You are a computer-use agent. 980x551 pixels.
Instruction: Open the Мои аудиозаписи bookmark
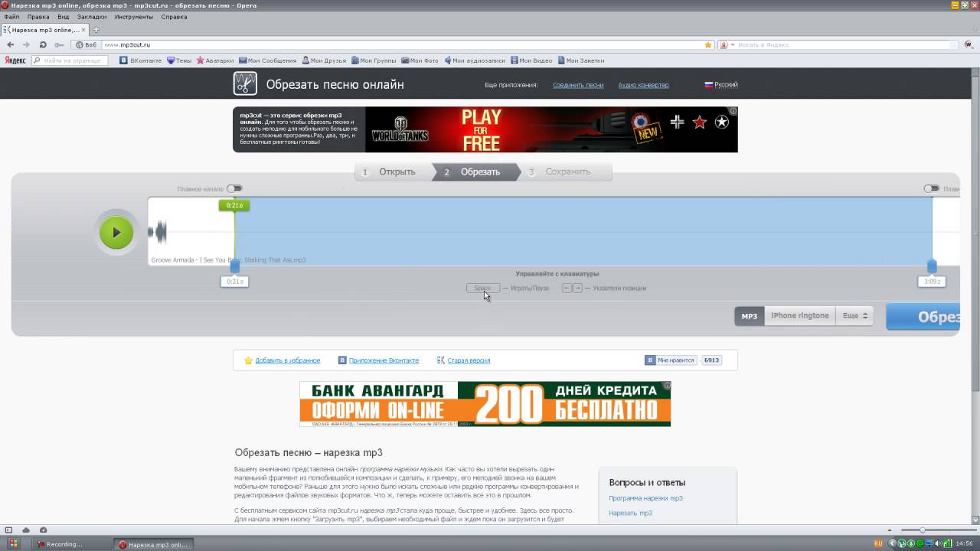[475, 60]
